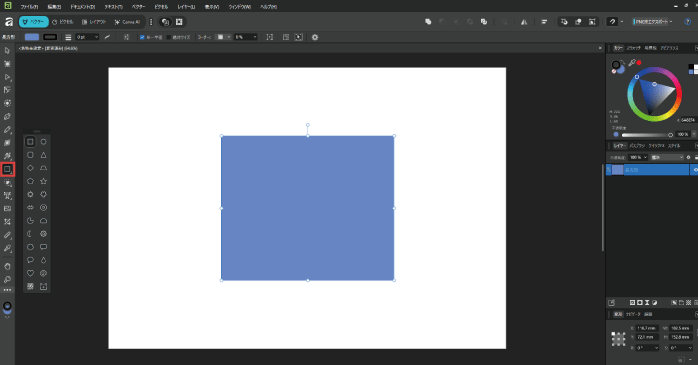
Task: Expand snapping options arrow
Action: pos(622,22)
